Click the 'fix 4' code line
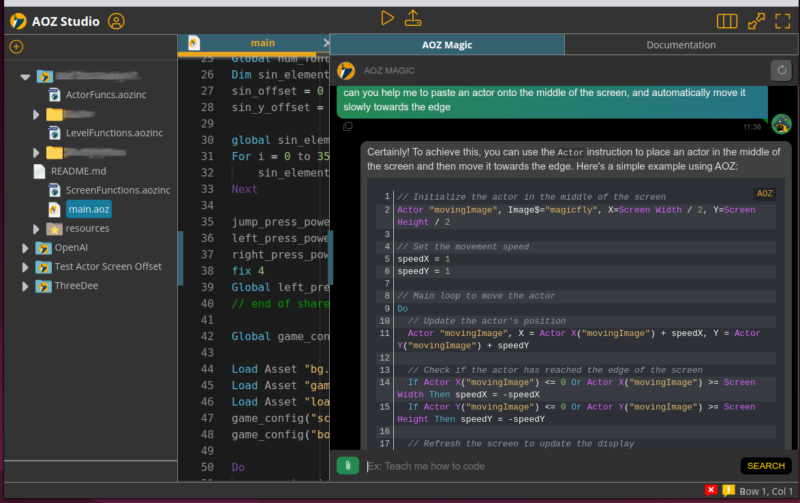 [247, 271]
